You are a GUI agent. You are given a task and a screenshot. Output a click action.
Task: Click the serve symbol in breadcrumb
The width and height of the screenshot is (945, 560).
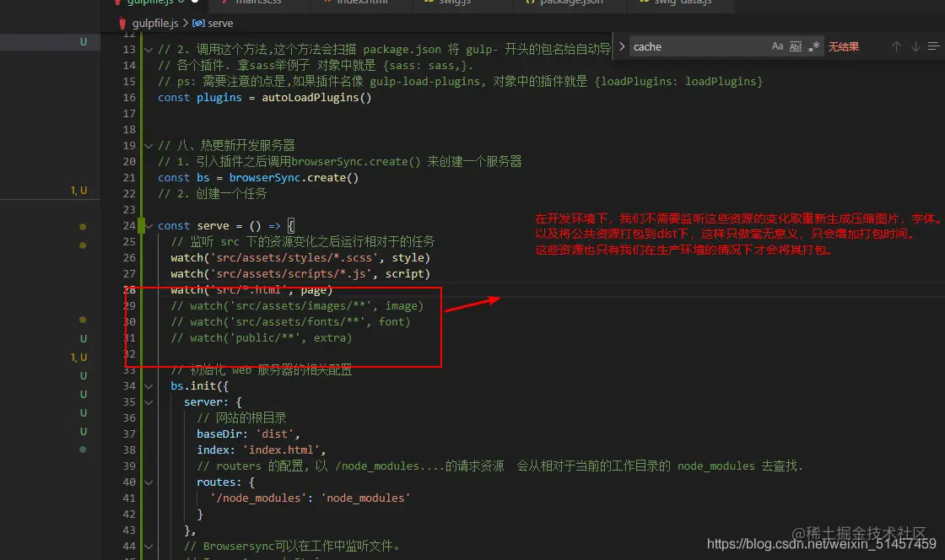pos(220,23)
